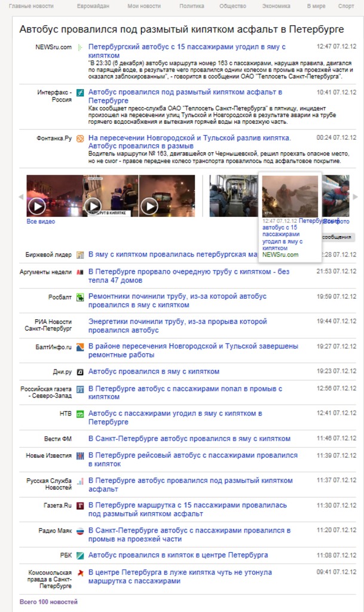The image size is (364, 612).
Task: Show previous videos with left arrow
Action: (x=21, y=197)
